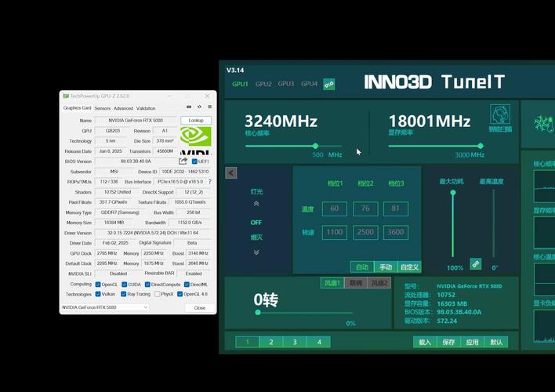Image resolution: width=555 pixels, height=392 pixels.
Task: Select GPU4 in TuneIT
Action: (x=309, y=84)
